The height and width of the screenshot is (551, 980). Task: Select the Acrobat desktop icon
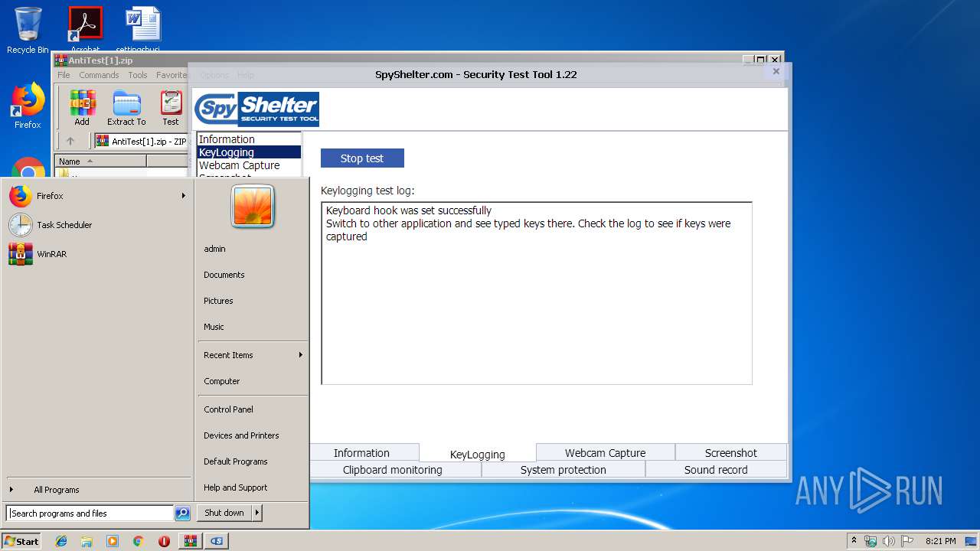pyautogui.click(x=85, y=29)
